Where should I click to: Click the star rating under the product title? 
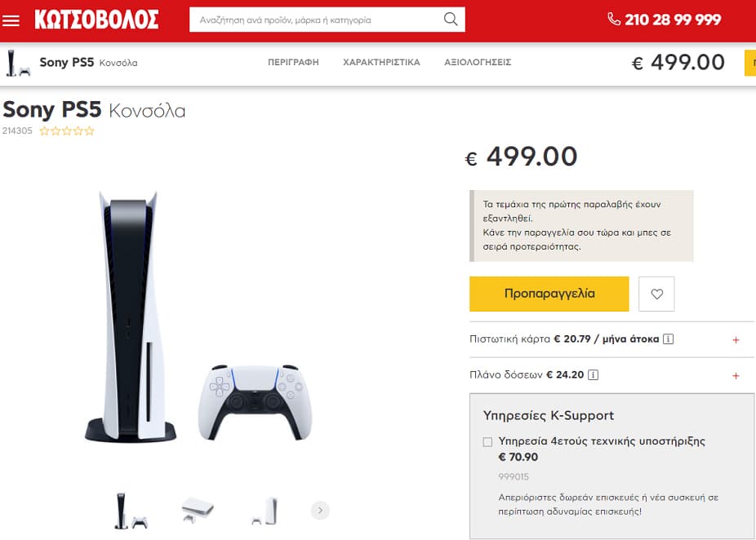pos(66,131)
